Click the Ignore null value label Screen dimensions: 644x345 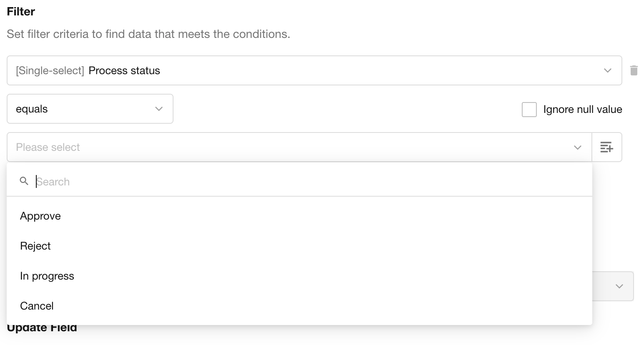click(x=582, y=110)
